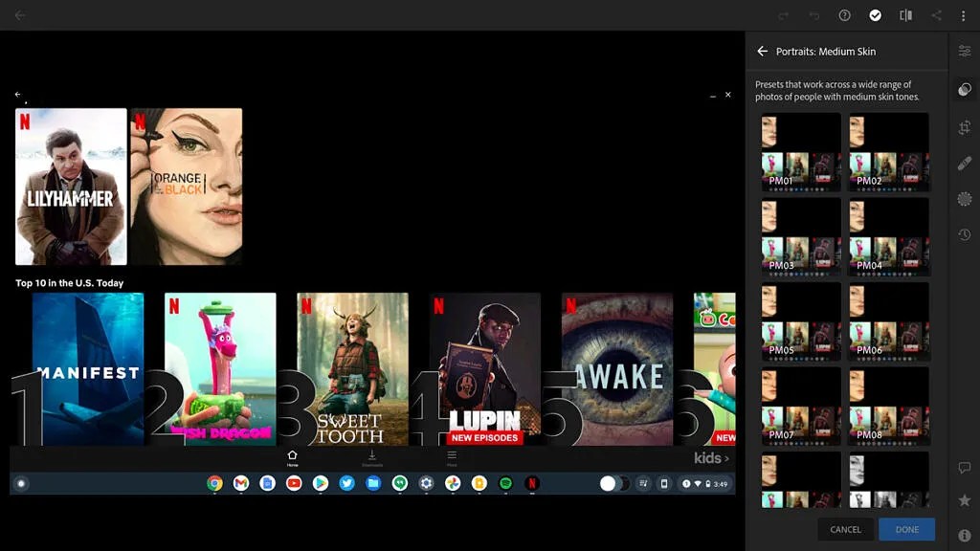Screen dimensions: 980x551
Task: Go back with the top-left arrow
Action: [x=20, y=15]
